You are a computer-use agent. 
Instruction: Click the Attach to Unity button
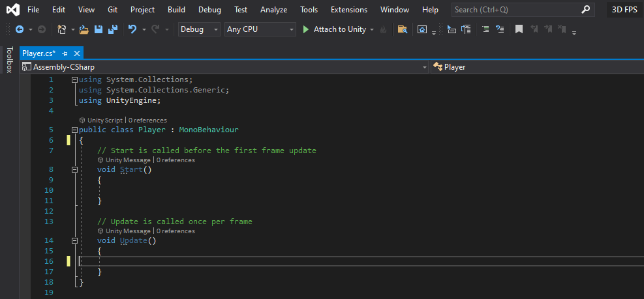pyautogui.click(x=334, y=29)
